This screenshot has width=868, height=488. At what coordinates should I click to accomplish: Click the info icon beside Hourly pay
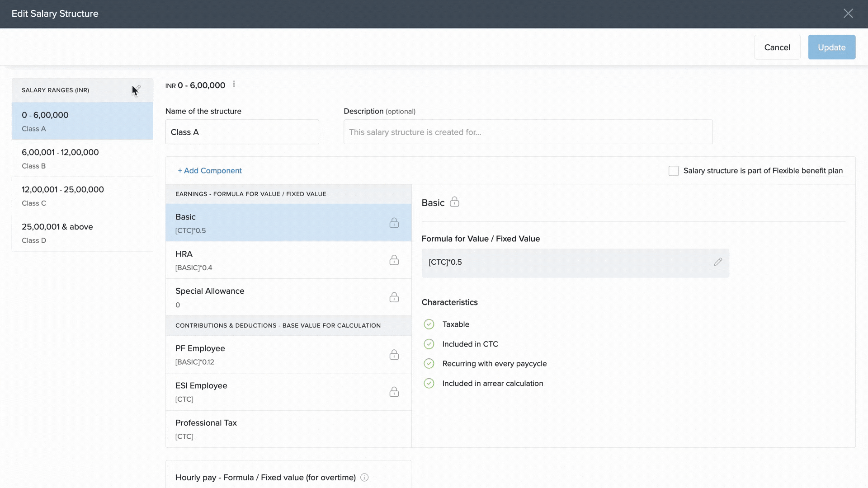[364, 478]
